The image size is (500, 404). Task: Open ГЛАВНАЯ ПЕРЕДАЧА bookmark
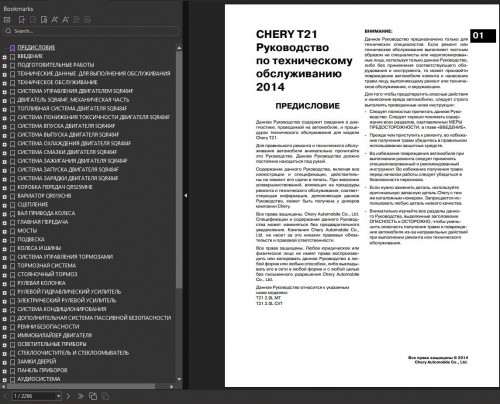click(x=43, y=222)
